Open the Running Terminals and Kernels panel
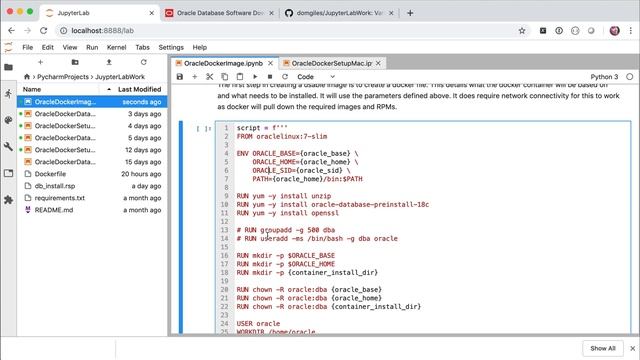 tap(9, 93)
